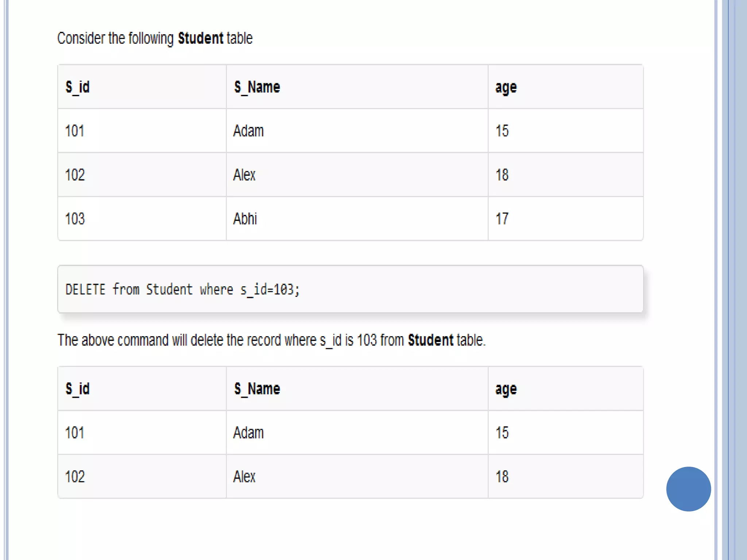Click the age header of the top table

pos(506,87)
